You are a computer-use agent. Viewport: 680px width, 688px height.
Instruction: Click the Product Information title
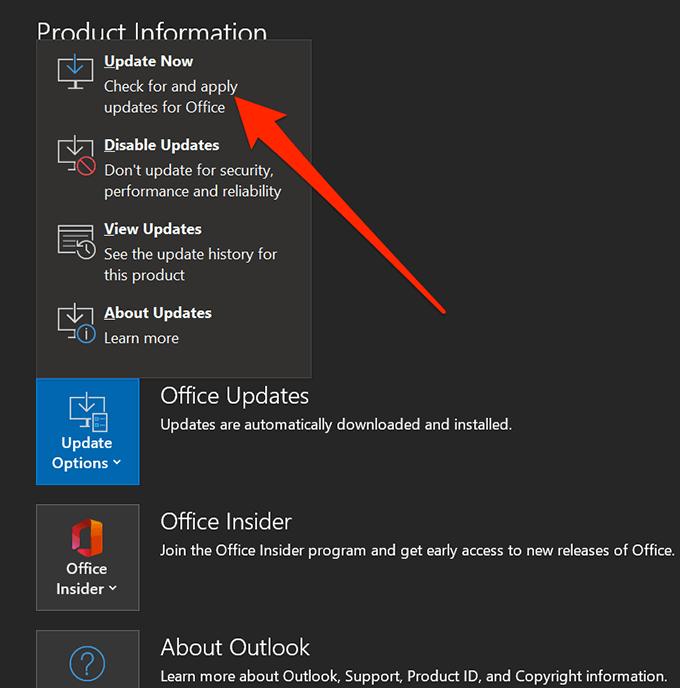click(x=152, y=32)
